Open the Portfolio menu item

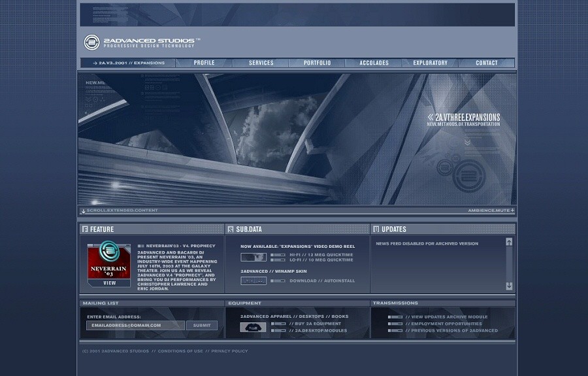[318, 63]
